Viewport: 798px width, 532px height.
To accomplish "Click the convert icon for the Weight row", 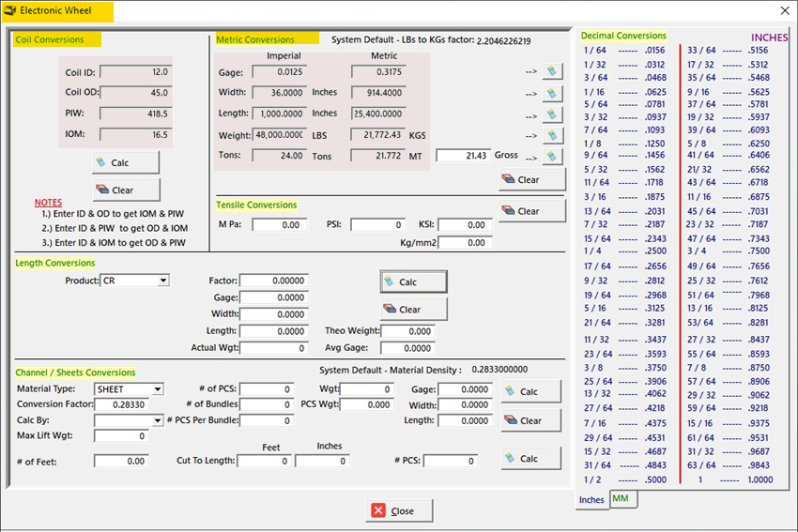I will 552,136.
